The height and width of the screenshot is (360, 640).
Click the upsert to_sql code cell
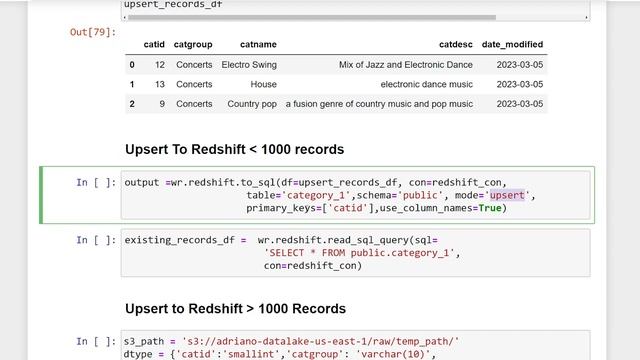[x=356, y=195]
